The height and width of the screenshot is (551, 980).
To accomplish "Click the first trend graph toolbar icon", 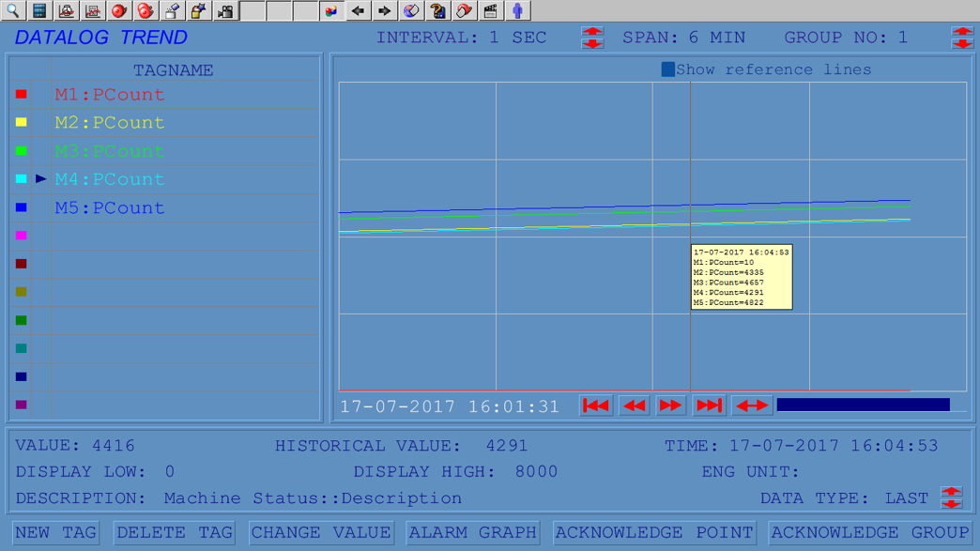I will tap(66, 10).
